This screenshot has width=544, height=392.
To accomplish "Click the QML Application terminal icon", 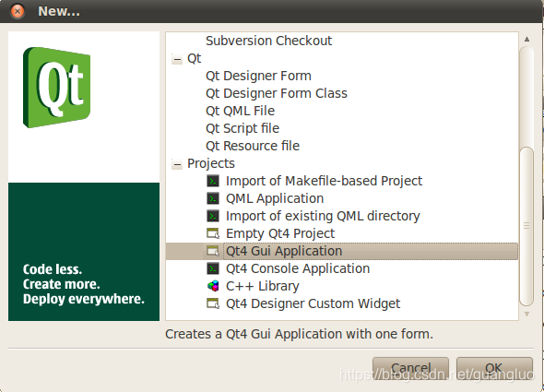I will 213,198.
